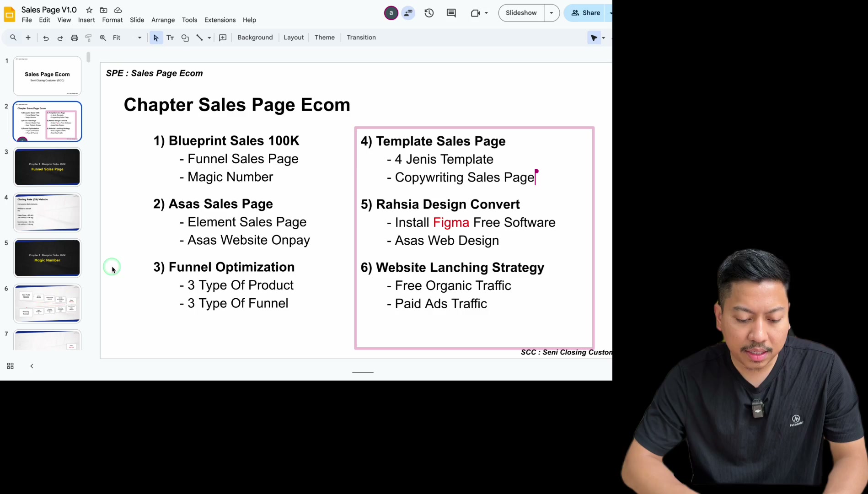Viewport: 868px width, 494px height.
Task: Open the Fit zoom dropdown
Action: point(128,38)
